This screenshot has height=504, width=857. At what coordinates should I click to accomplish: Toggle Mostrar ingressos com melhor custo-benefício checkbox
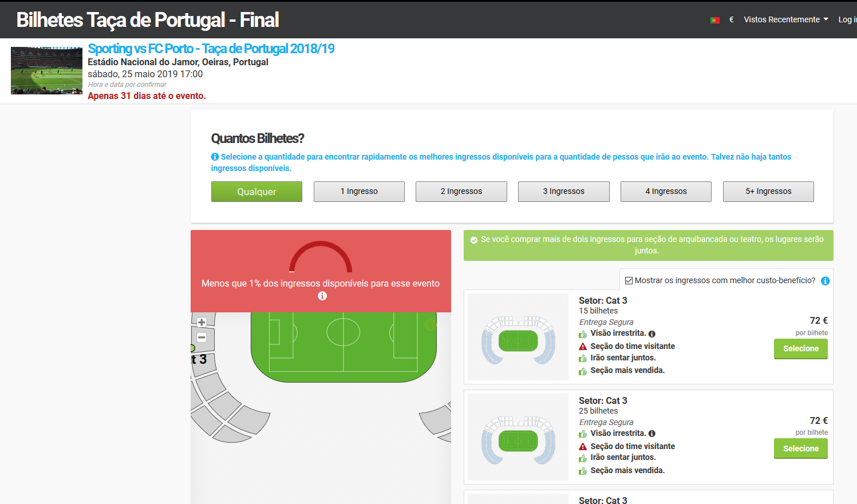coord(629,280)
